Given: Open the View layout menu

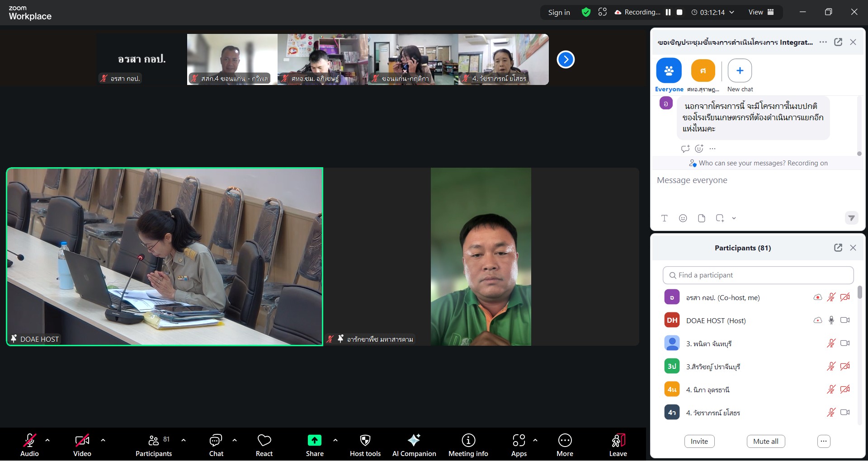Looking at the screenshot, I should [761, 12].
